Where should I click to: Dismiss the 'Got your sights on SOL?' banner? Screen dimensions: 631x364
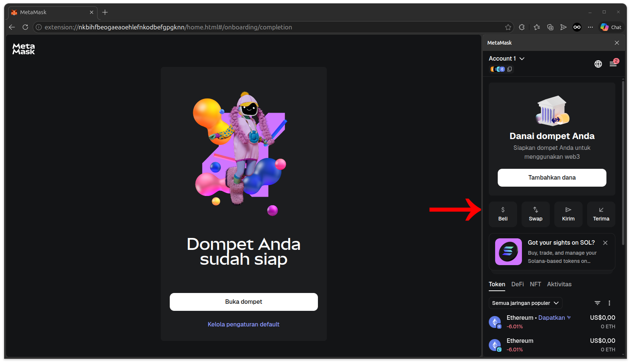click(x=605, y=242)
